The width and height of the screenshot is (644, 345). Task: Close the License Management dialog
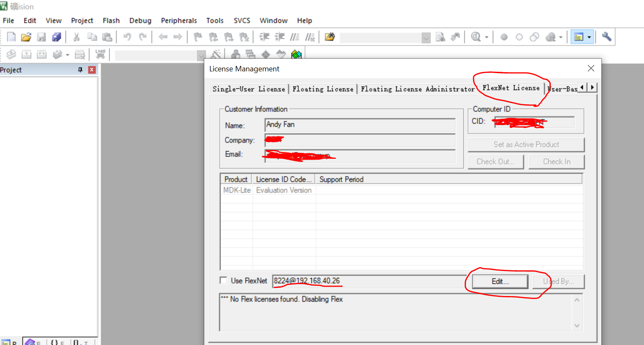coord(591,68)
